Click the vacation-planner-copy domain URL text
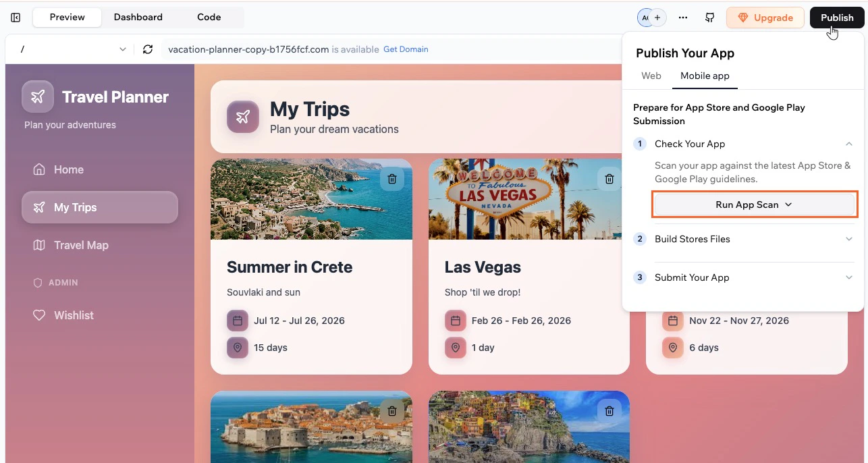868x463 pixels. tap(248, 49)
